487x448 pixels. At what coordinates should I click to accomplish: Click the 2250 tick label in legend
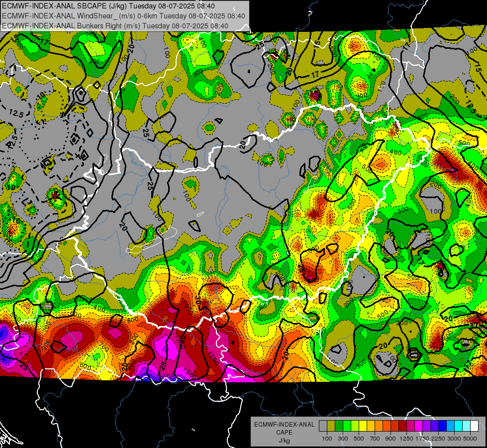coord(438,439)
